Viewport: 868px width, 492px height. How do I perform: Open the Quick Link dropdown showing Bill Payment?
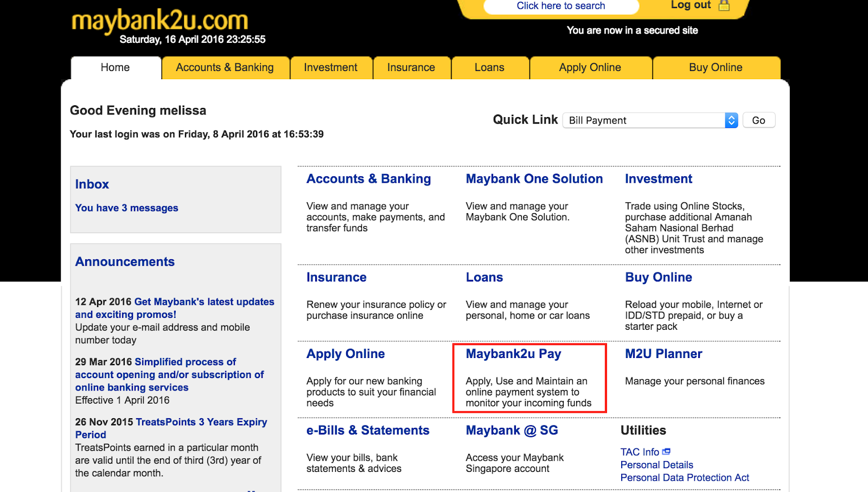click(x=650, y=120)
